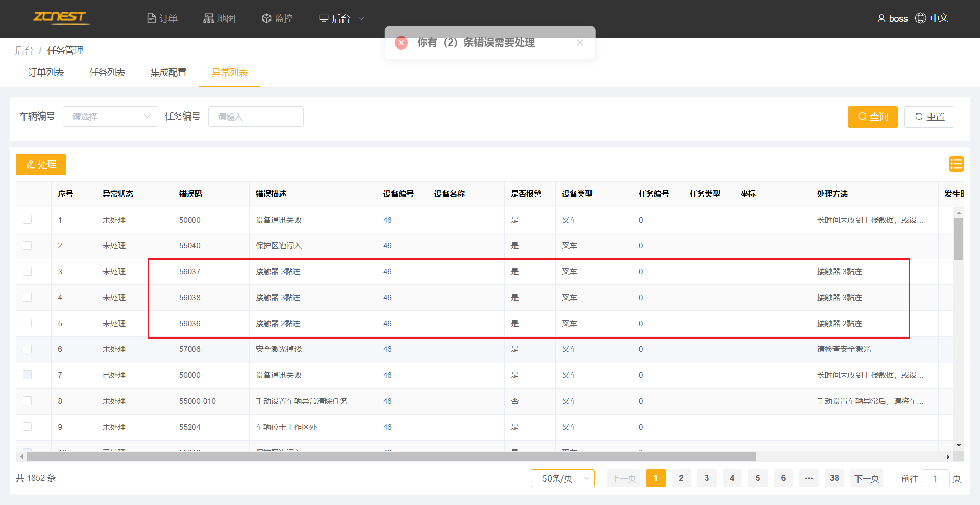980x505 pixels.
Task: Click horizontal scrollbar left arrow
Action: click(x=21, y=456)
